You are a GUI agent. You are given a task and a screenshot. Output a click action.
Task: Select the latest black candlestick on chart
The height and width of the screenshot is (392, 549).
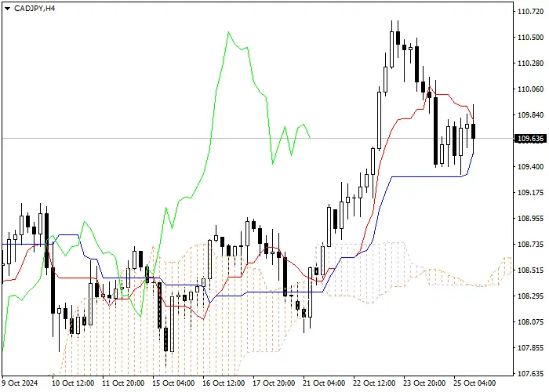click(x=474, y=131)
